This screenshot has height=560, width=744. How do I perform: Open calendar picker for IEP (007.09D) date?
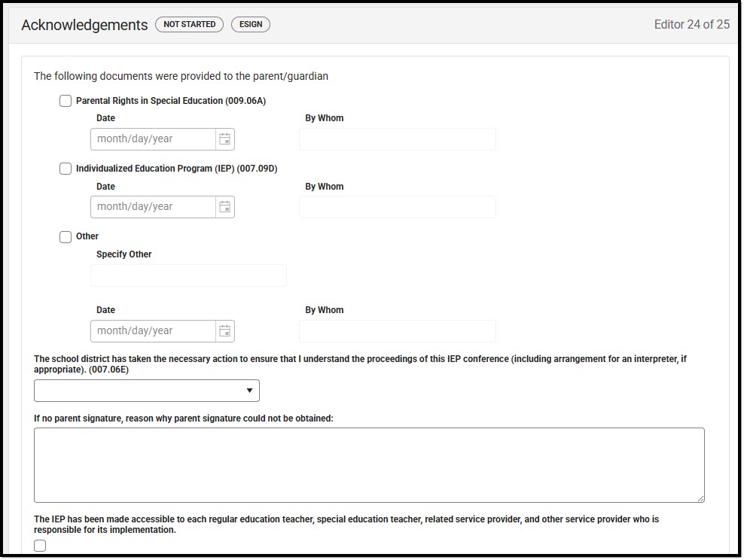tap(225, 207)
